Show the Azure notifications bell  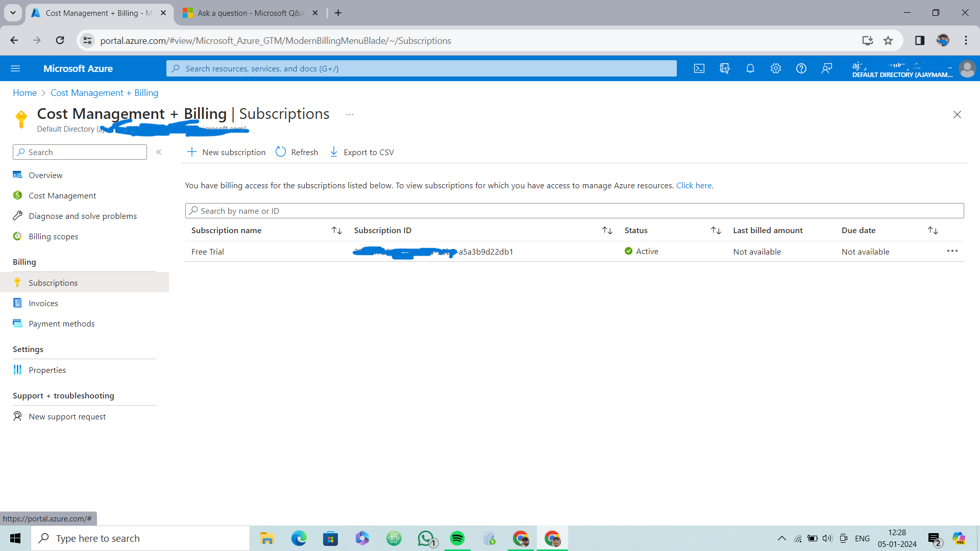(750, 68)
